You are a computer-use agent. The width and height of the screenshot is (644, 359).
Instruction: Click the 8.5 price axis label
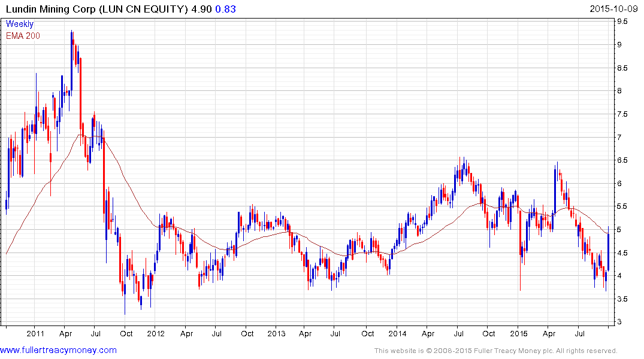(x=622, y=68)
